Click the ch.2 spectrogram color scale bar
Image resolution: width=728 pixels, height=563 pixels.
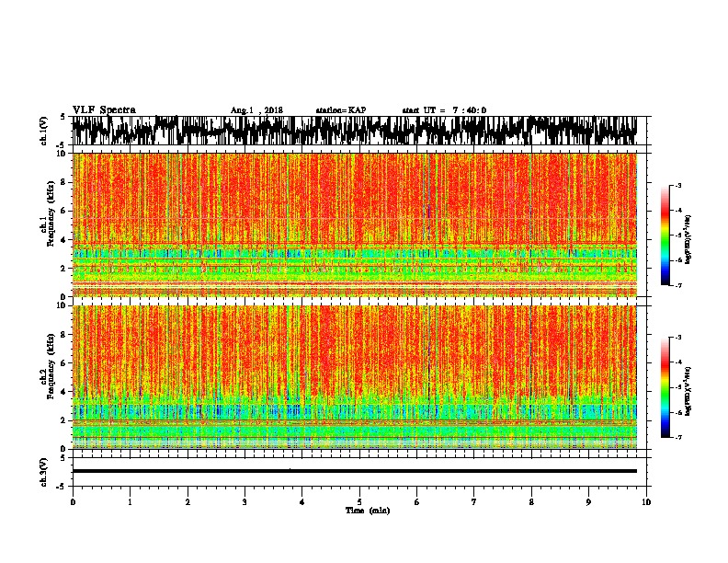click(665, 387)
